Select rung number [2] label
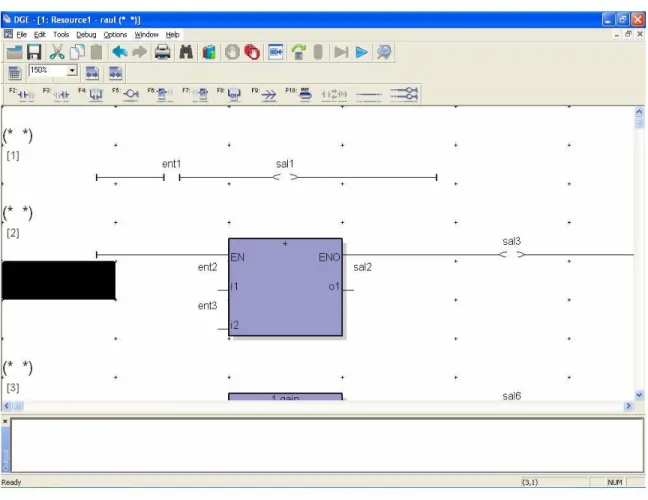 [13, 233]
